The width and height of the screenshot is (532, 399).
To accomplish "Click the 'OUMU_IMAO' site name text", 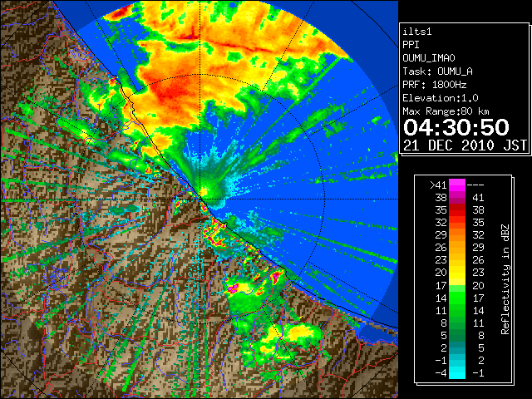I will [429, 58].
